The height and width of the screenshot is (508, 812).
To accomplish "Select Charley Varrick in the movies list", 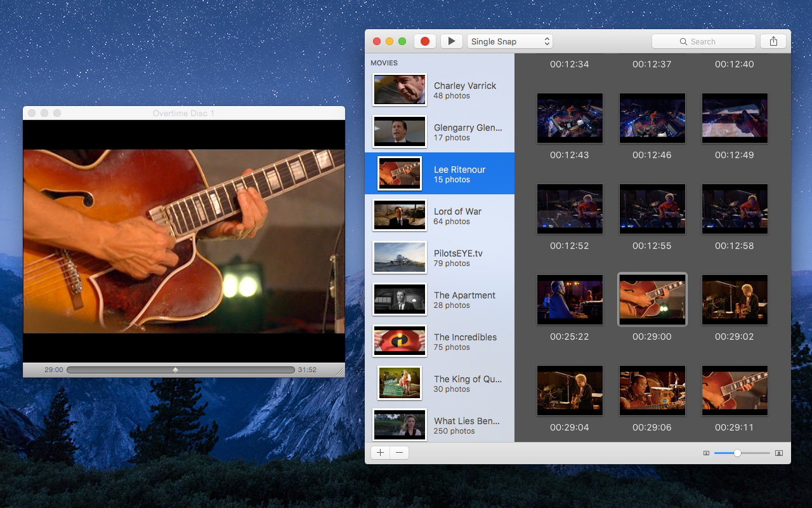I will (440, 90).
